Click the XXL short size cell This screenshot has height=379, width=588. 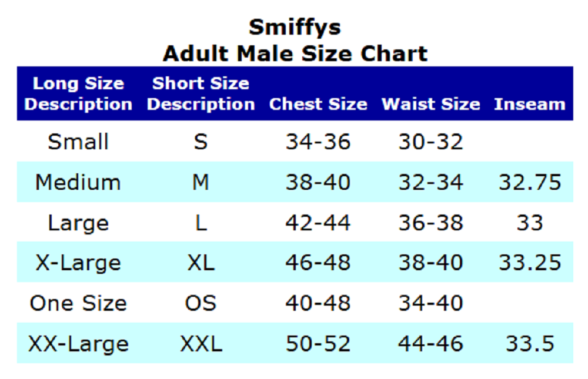pos(201,343)
